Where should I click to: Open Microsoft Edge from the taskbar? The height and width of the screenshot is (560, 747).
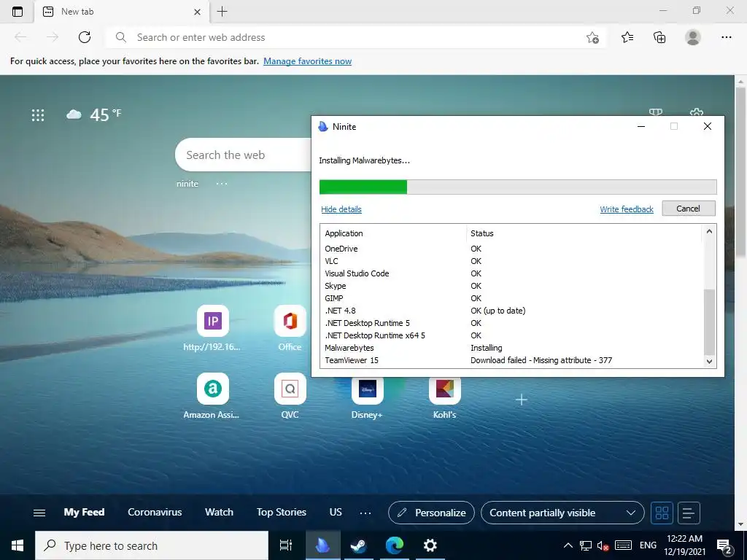click(395, 545)
